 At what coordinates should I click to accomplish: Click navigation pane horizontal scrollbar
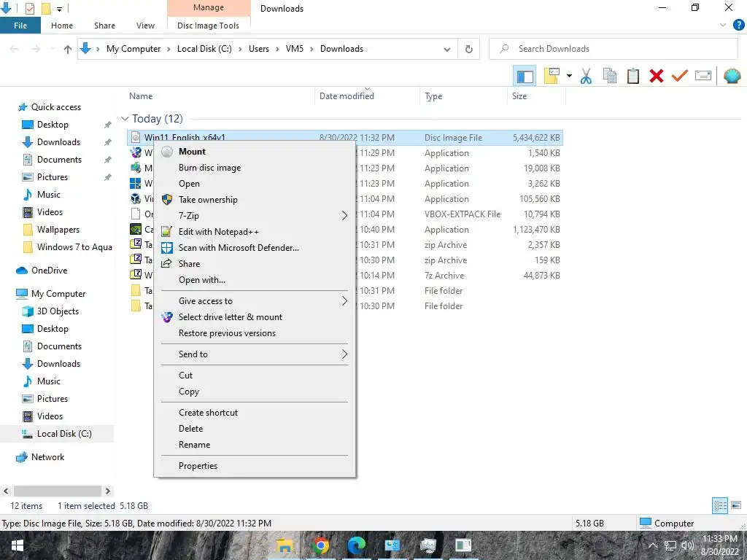[57, 491]
